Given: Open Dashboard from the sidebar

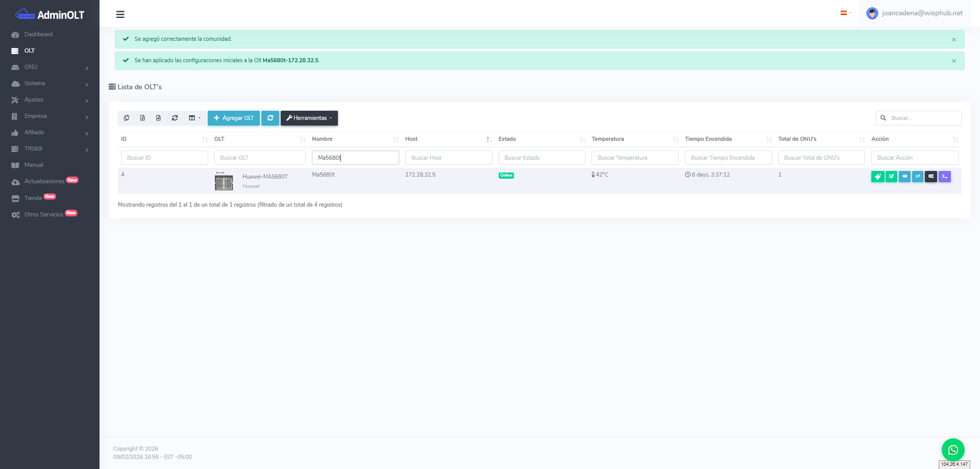Looking at the screenshot, I should 38,34.
